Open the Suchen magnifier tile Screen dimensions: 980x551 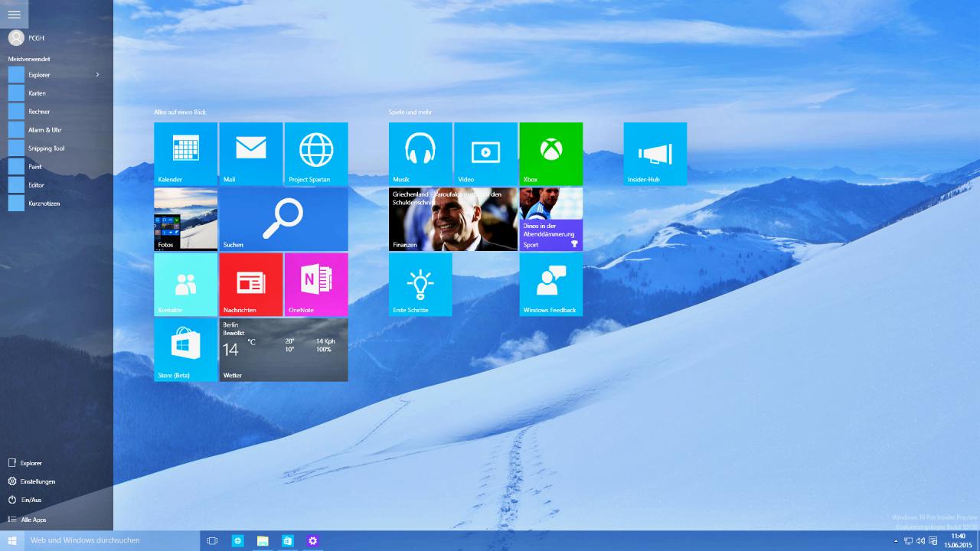[283, 219]
